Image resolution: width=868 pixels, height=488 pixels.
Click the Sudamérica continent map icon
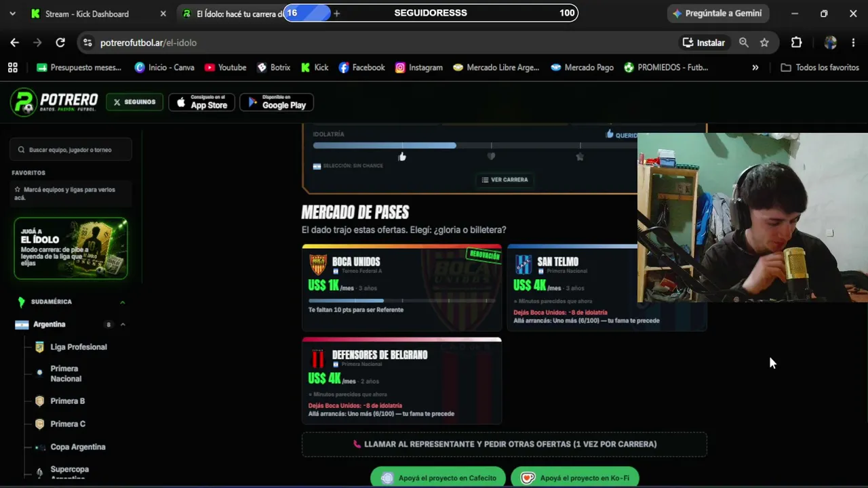pyautogui.click(x=21, y=302)
